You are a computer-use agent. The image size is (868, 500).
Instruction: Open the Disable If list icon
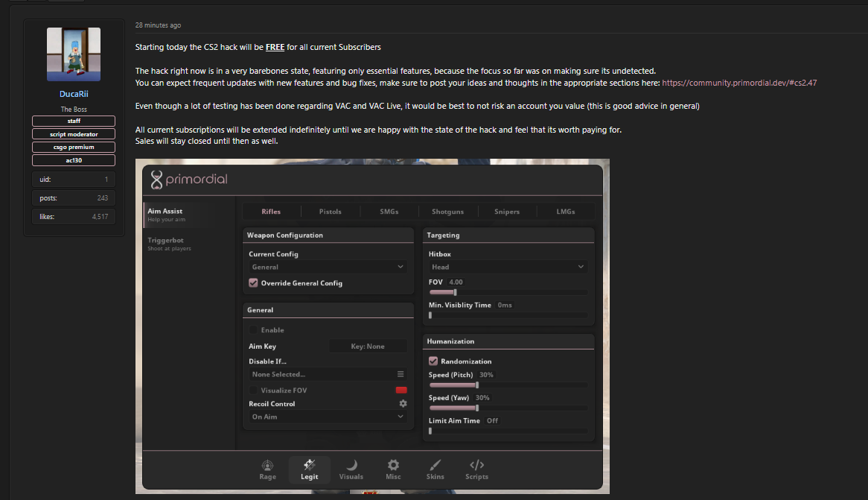pos(401,374)
